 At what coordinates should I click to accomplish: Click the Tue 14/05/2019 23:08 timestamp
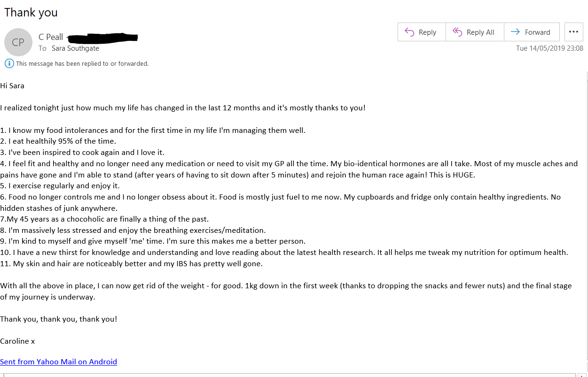pyautogui.click(x=549, y=48)
